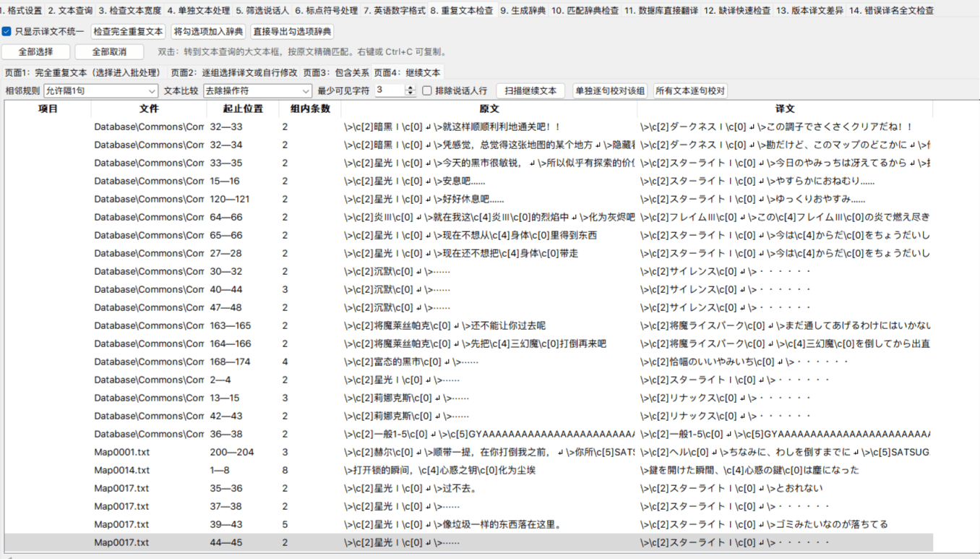Select the row with position 168—174
Image resolution: width=980 pixels, height=559 pixels.
468,362
